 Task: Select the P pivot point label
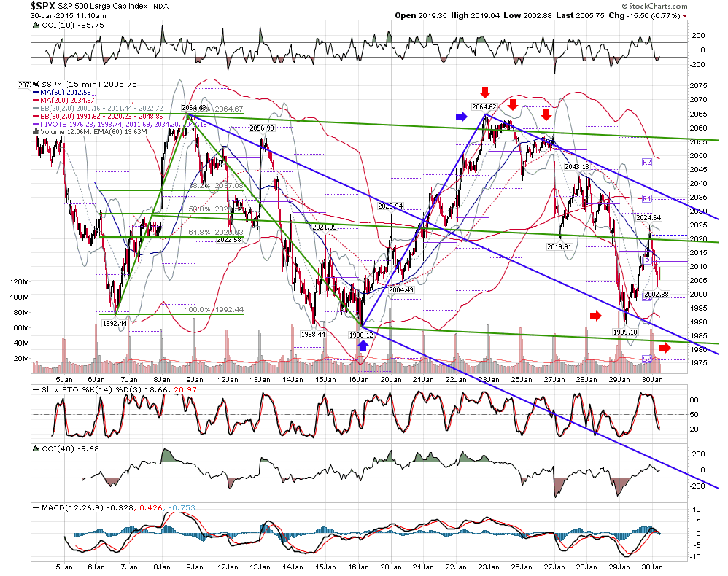tap(647, 261)
